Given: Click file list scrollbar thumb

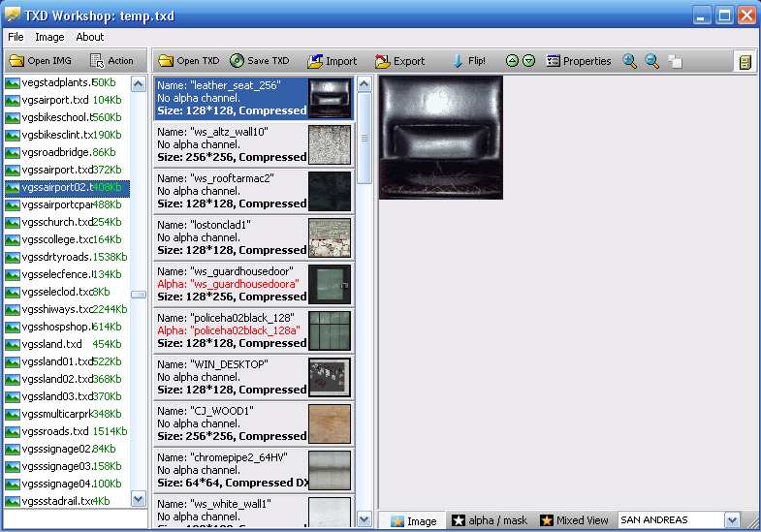Looking at the screenshot, I should (139, 295).
